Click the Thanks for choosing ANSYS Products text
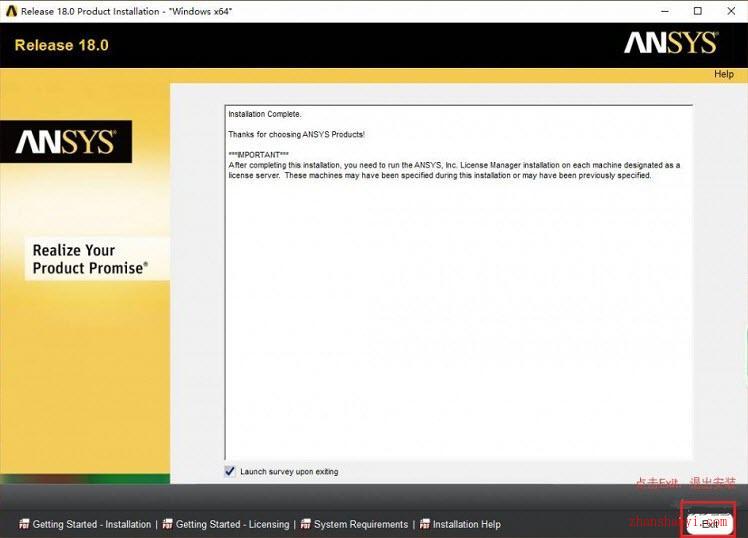 (x=296, y=134)
